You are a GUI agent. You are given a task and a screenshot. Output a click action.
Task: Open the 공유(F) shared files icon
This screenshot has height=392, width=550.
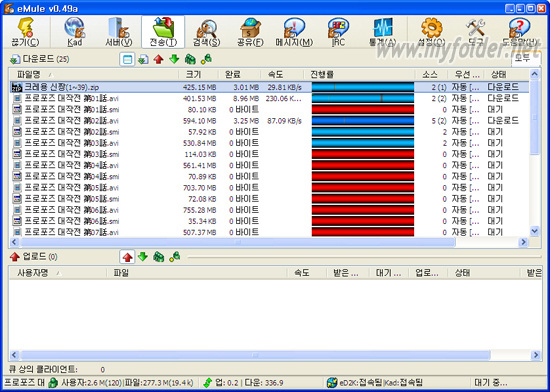point(250,32)
